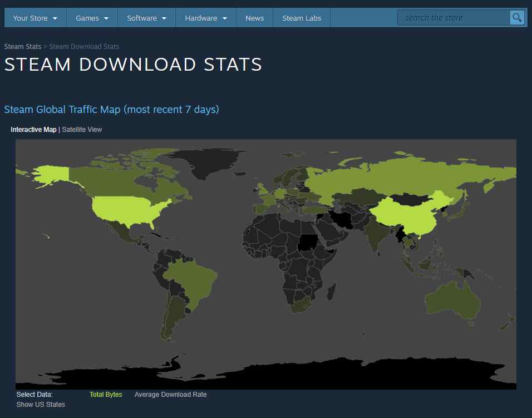Open the Hardware dropdown menu
532x418 pixels.
[x=201, y=17]
